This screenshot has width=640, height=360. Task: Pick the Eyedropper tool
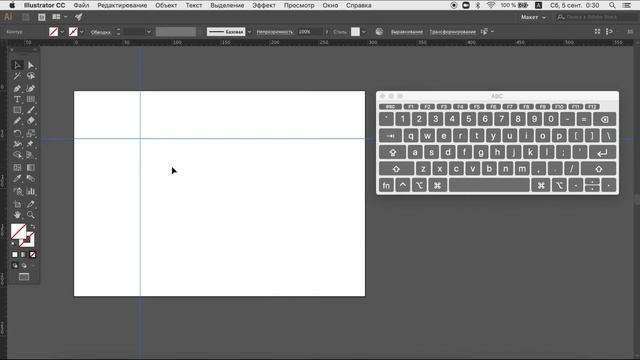[x=17, y=178]
